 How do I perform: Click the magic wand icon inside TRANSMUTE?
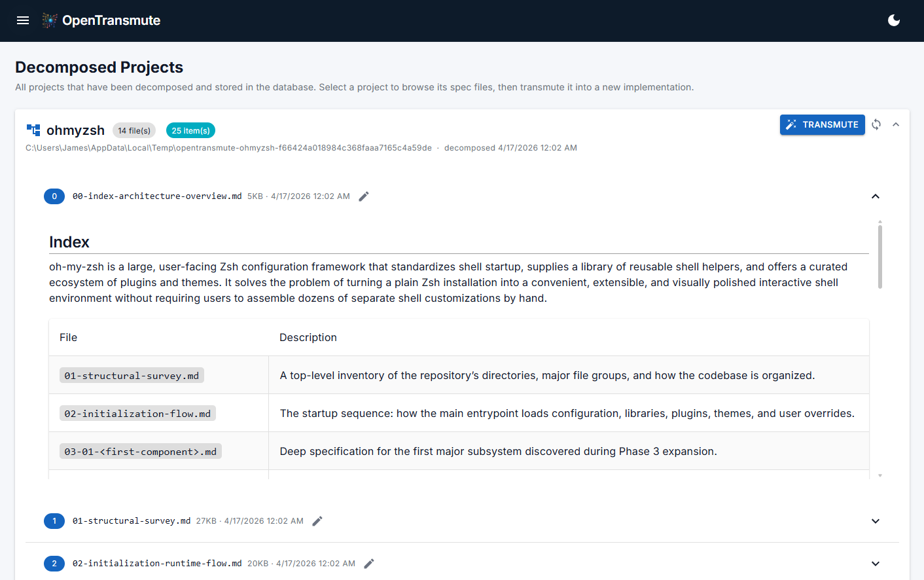792,124
